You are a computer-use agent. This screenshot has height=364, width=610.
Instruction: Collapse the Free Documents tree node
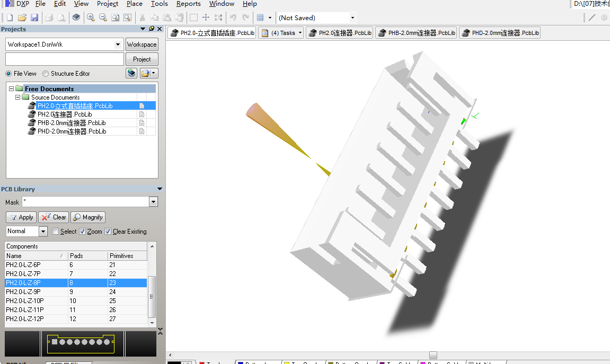click(x=11, y=88)
